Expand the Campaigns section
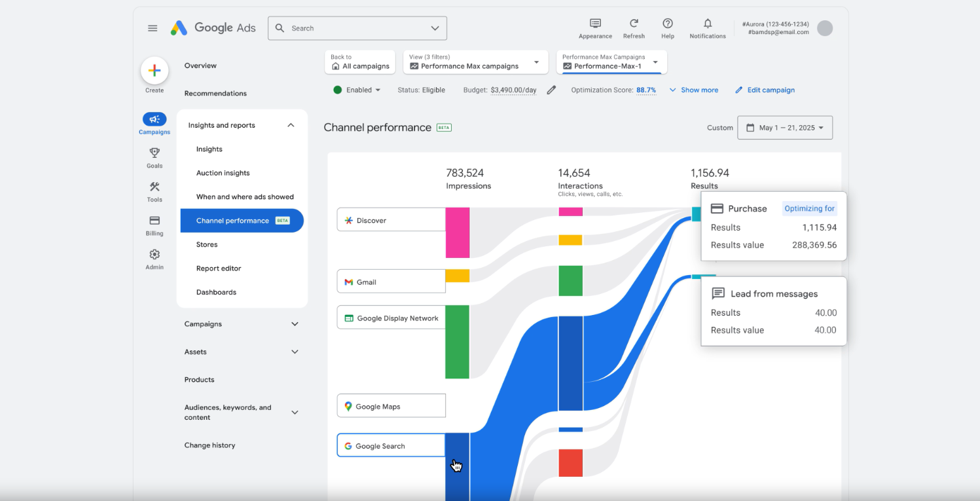The height and width of the screenshot is (501, 980). [295, 324]
